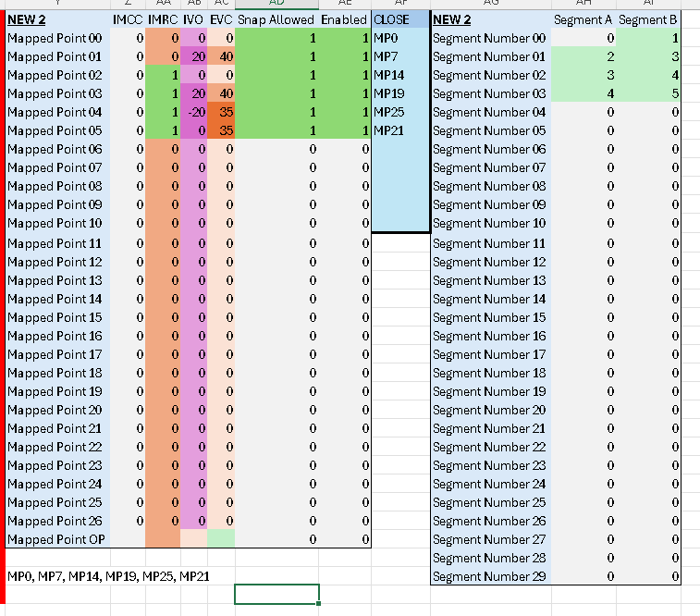Image resolution: width=700 pixels, height=616 pixels.
Task: Select the 'MP0' cell under CLOSE
Action: pos(401,39)
